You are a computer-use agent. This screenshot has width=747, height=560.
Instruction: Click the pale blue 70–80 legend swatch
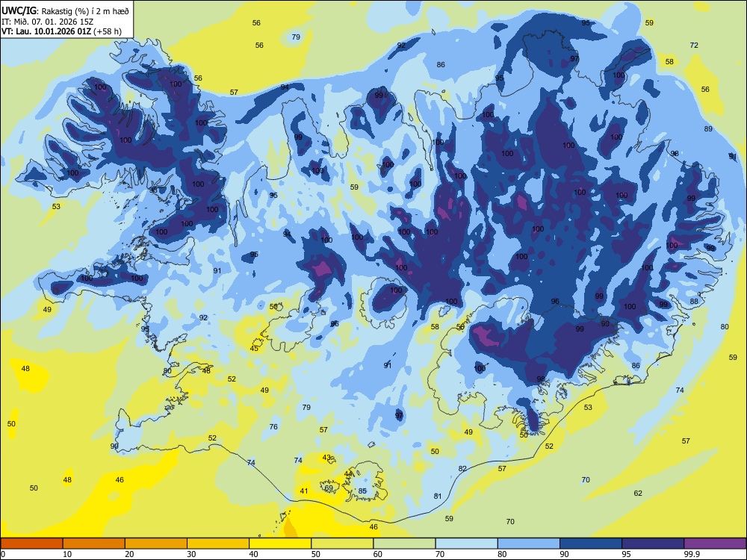[466, 544]
